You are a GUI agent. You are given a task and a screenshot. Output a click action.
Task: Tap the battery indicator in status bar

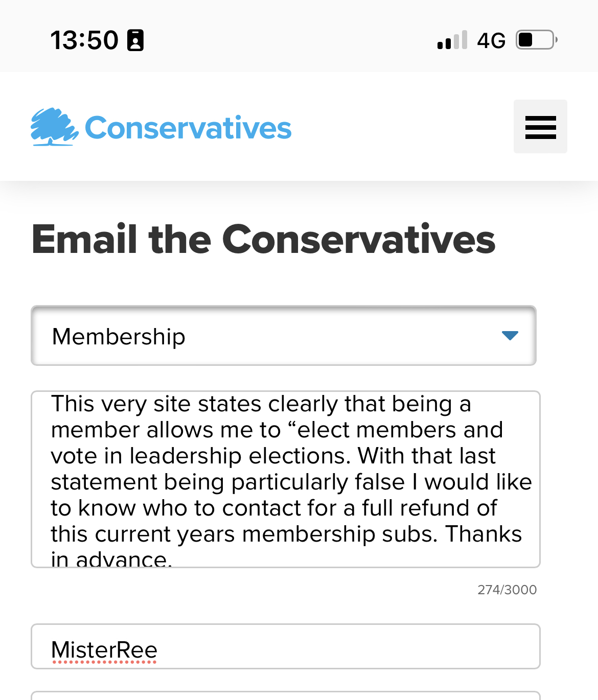(536, 40)
